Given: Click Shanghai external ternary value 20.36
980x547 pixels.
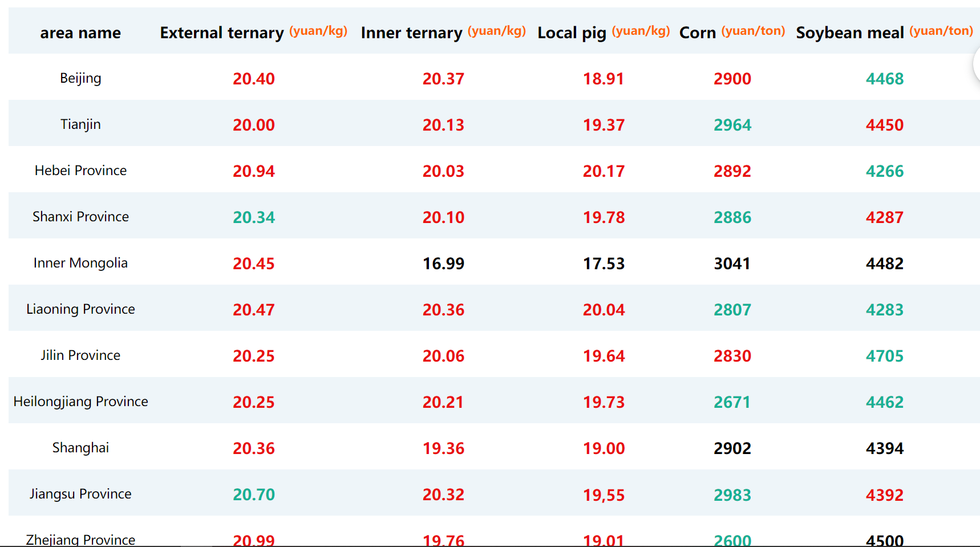Looking at the screenshot, I should (254, 448).
